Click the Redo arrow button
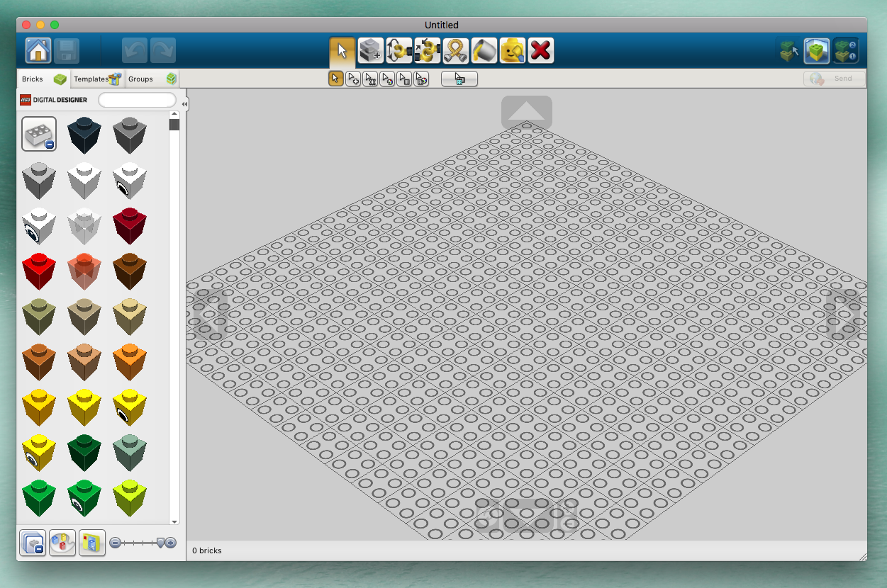The image size is (887, 588). [x=162, y=51]
